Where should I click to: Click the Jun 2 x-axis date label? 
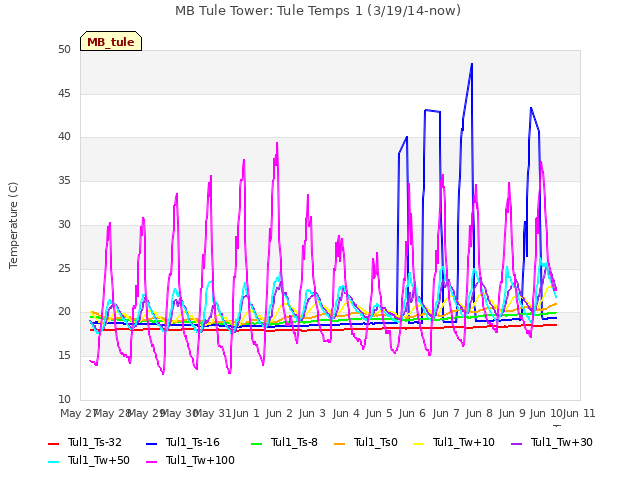(279, 413)
